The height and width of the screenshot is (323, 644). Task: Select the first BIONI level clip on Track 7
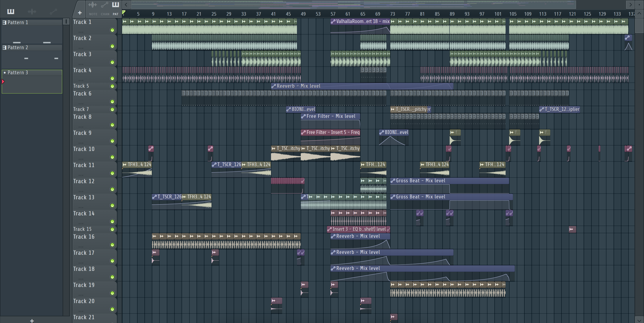[301, 109]
